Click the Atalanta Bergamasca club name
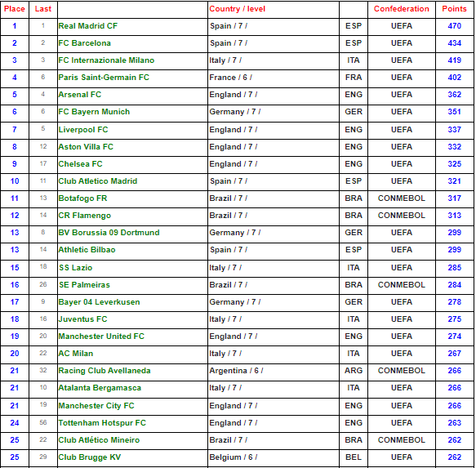This screenshot has height=468, width=476. coord(100,388)
